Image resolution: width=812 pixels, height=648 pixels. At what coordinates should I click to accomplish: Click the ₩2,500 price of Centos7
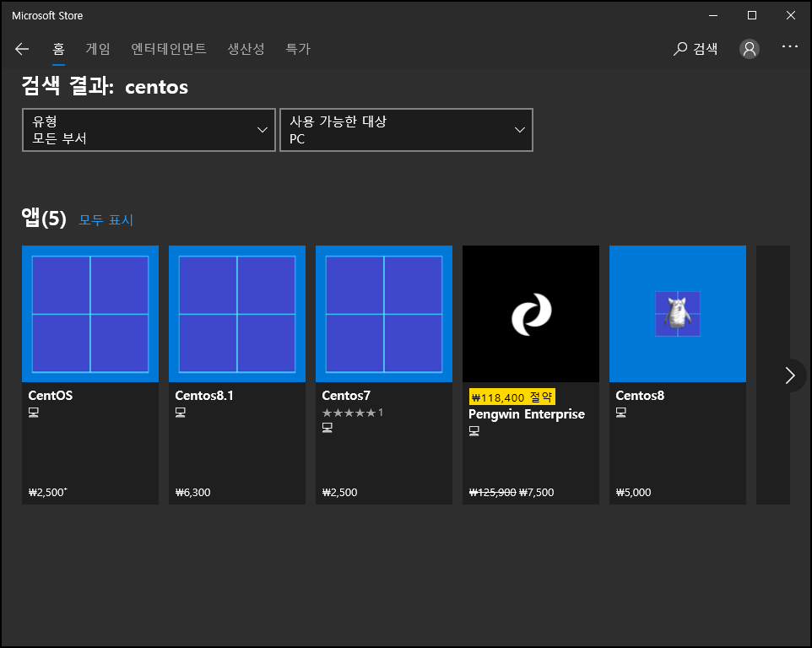pos(339,492)
